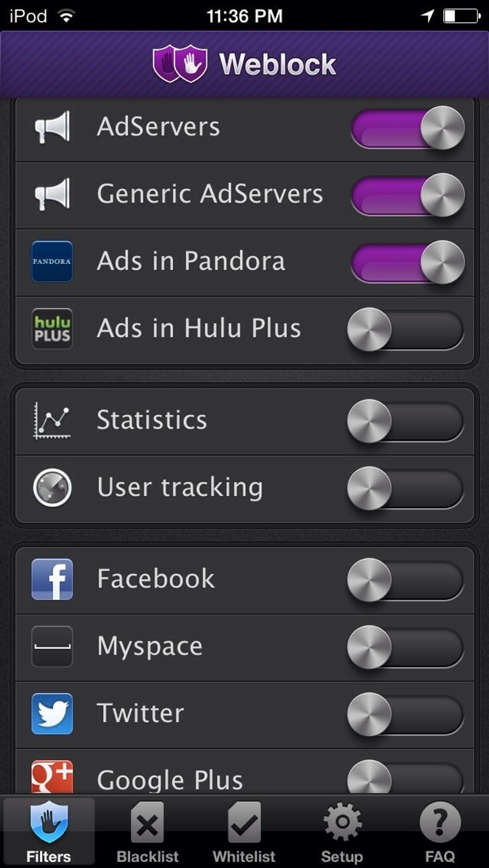This screenshot has width=489, height=868.
Task: Turn on User tracking blocking switch
Action: click(x=405, y=488)
